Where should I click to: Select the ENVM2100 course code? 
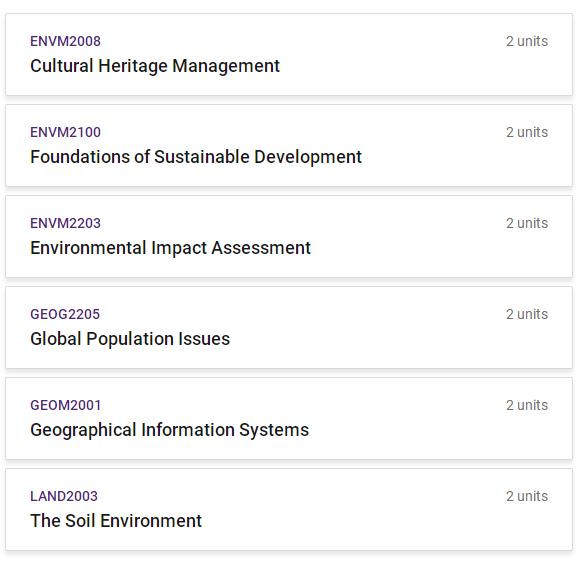coord(65,132)
